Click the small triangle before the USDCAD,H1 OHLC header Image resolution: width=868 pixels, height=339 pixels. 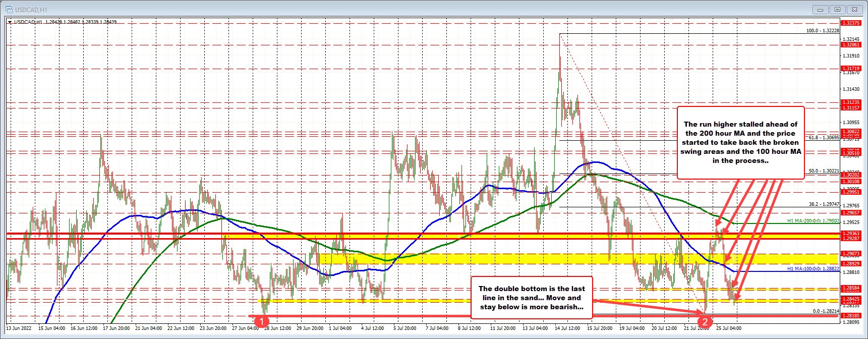pos(10,22)
